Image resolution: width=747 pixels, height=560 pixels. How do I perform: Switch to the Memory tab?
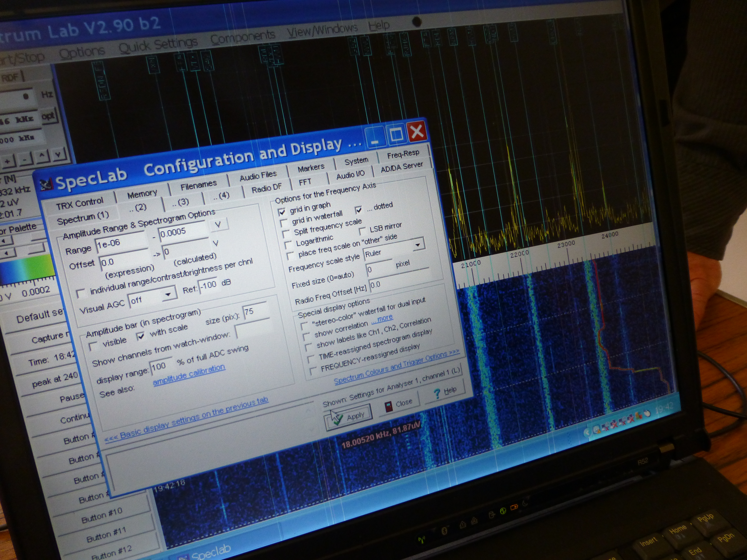tap(142, 194)
